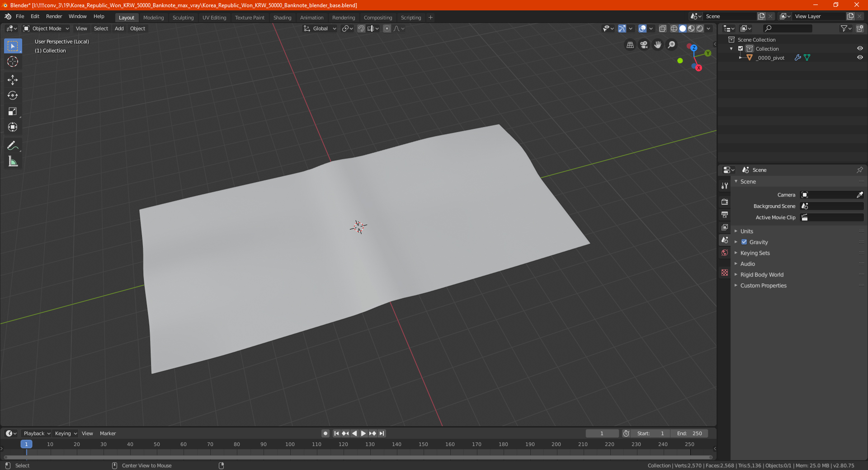Screen dimensions: 868x470
Task: Open the Render properties tab
Action: point(725,202)
